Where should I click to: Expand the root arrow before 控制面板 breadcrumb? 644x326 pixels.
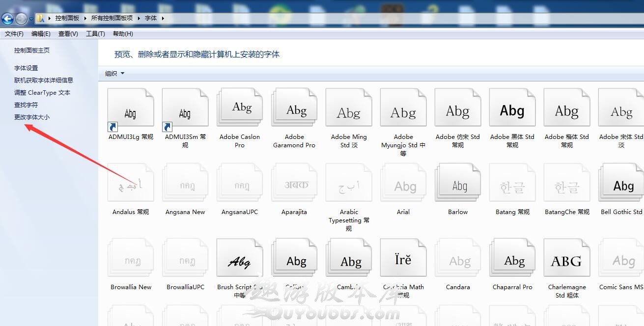click(x=50, y=18)
